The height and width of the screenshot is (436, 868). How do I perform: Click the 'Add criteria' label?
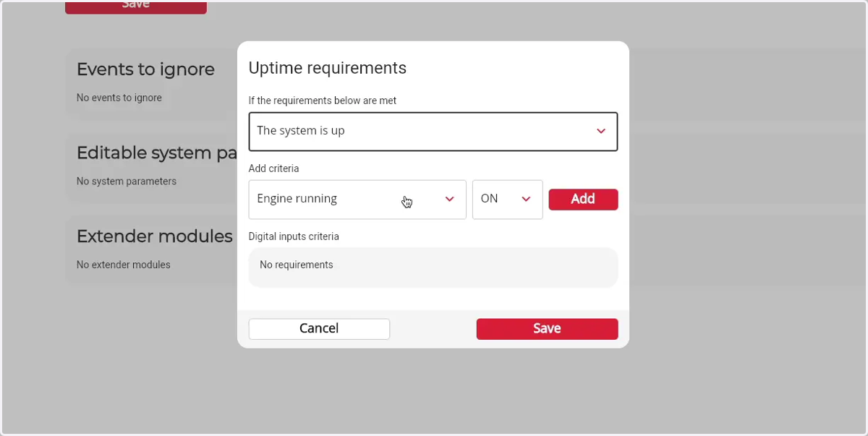tap(273, 168)
